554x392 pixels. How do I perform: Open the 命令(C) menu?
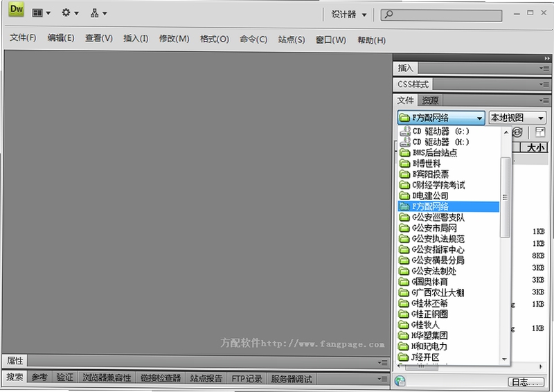pyautogui.click(x=253, y=39)
